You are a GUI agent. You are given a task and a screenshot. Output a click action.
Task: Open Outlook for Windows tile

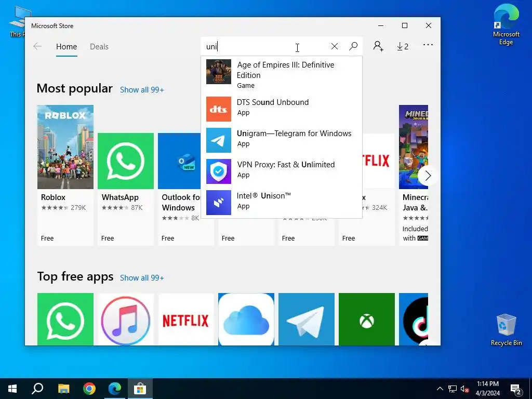[179, 189]
